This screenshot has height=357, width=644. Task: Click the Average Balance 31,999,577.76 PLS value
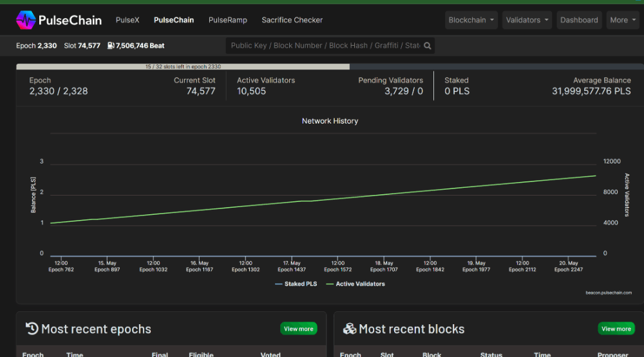[x=591, y=91]
